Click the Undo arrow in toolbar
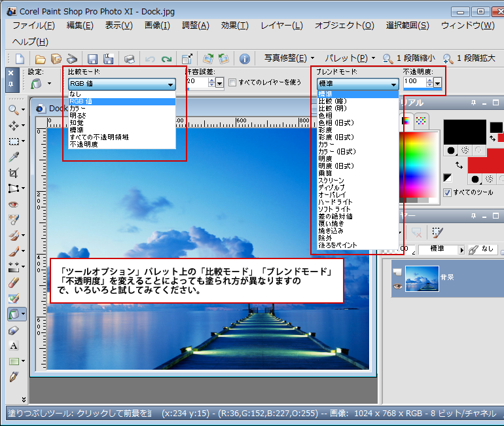Image resolution: width=504 pixels, height=426 pixels. pyautogui.click(x=151, y=59)
